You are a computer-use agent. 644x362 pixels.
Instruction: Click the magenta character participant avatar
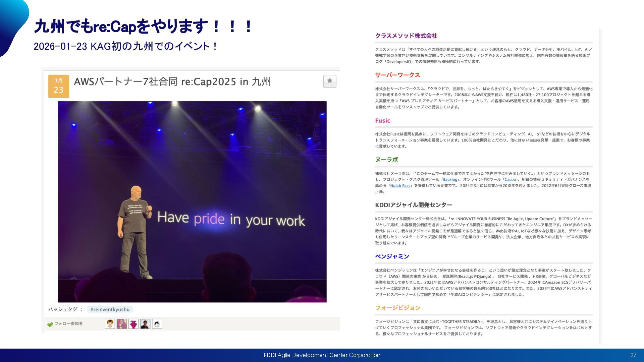click(x=133, y=324)
